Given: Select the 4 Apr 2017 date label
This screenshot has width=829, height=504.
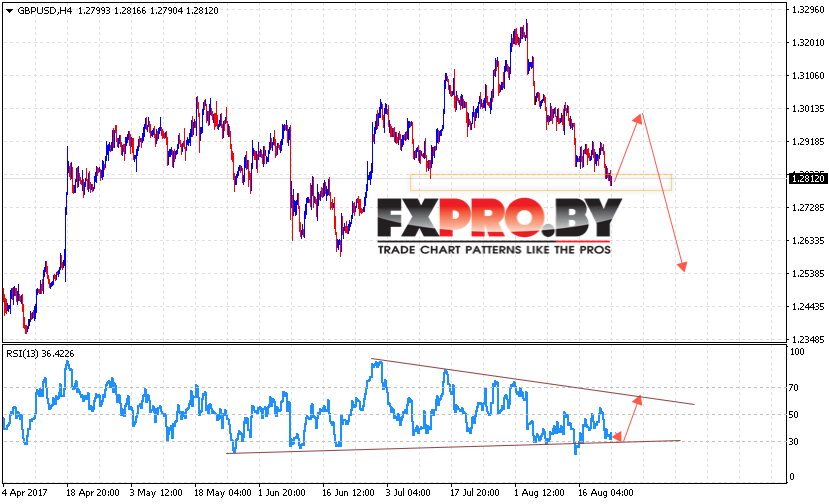Looking at the screenshot, I should [x=24, y=493].
